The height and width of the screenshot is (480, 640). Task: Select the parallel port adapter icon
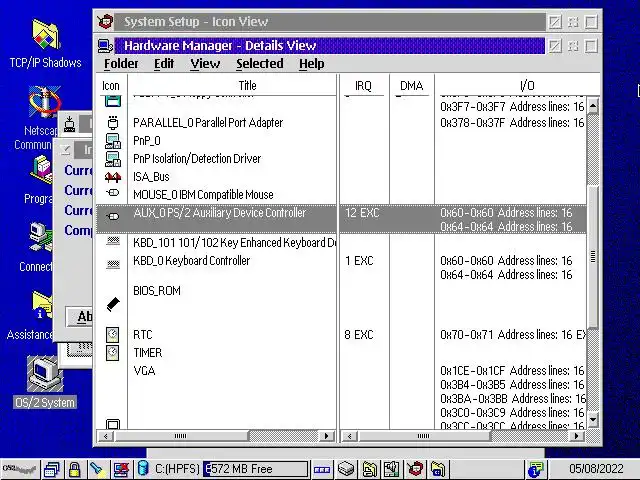tap(113, 122)
